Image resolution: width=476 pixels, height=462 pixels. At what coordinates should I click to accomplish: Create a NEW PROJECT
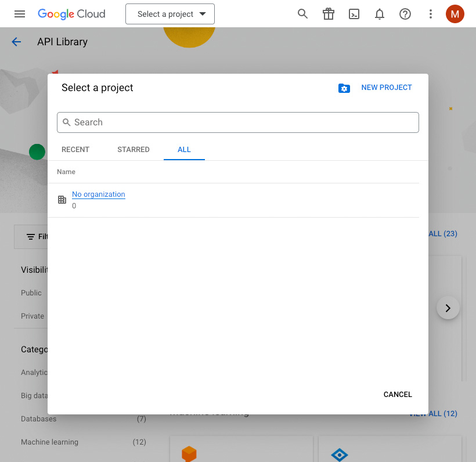pos(387,88)
